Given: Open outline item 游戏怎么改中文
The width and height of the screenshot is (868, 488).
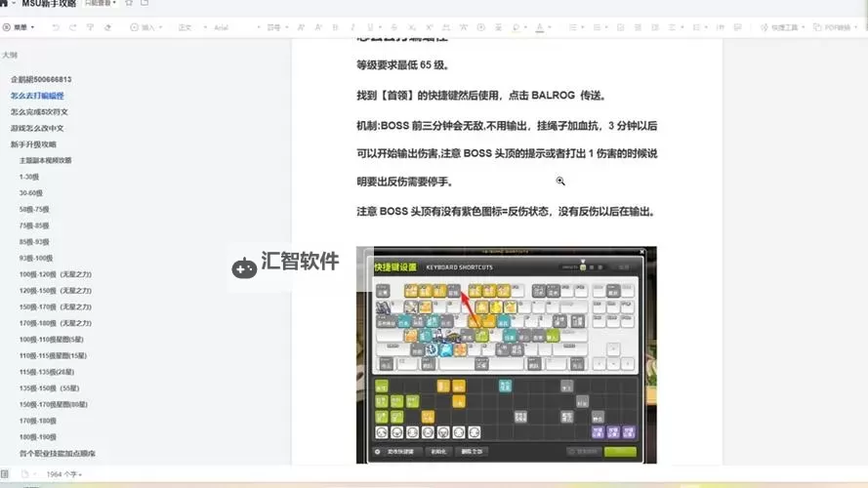Looking at the screenshot, I should 37,128.
